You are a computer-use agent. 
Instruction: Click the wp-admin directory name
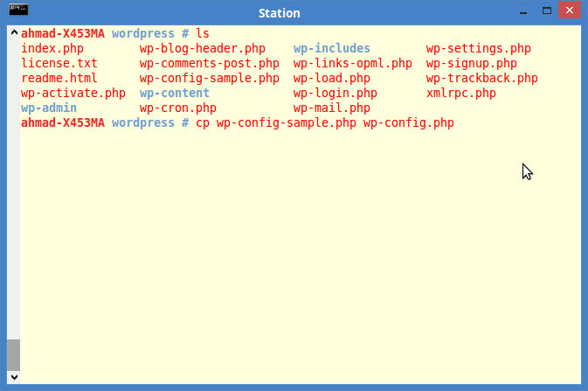(x=49, y=108)
